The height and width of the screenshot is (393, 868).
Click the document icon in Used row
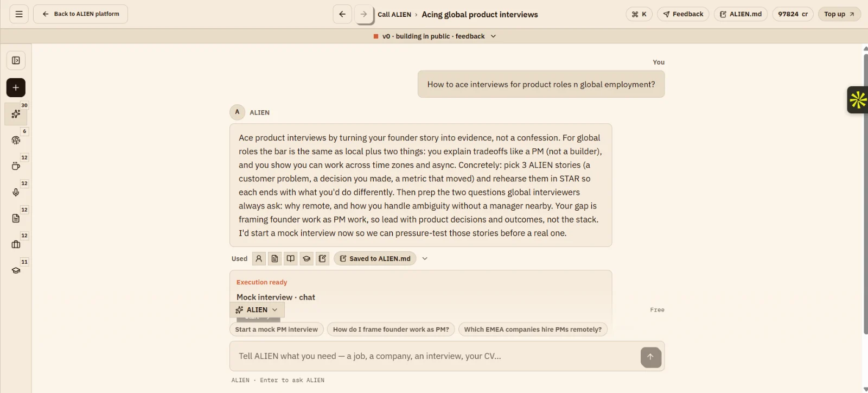click(275, 259)
